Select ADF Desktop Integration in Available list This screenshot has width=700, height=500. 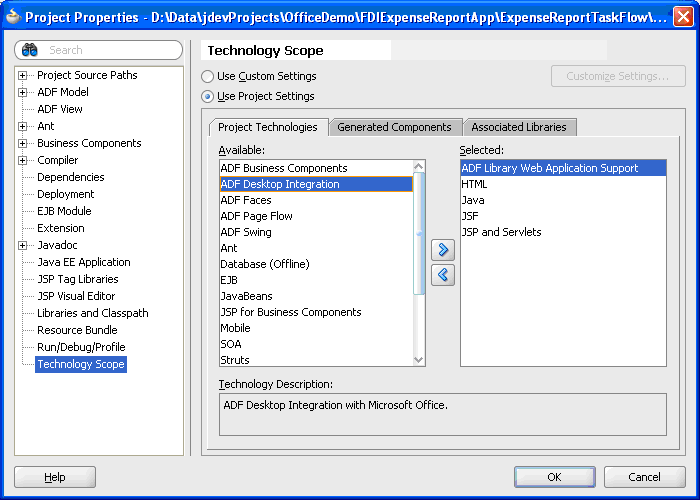[x=317, y=184]
